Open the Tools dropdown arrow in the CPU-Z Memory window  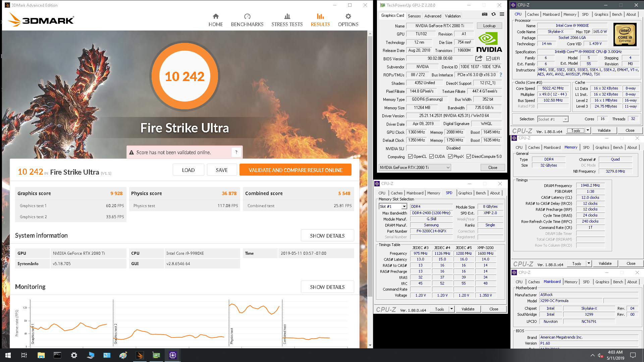click(x=589, y=263)
